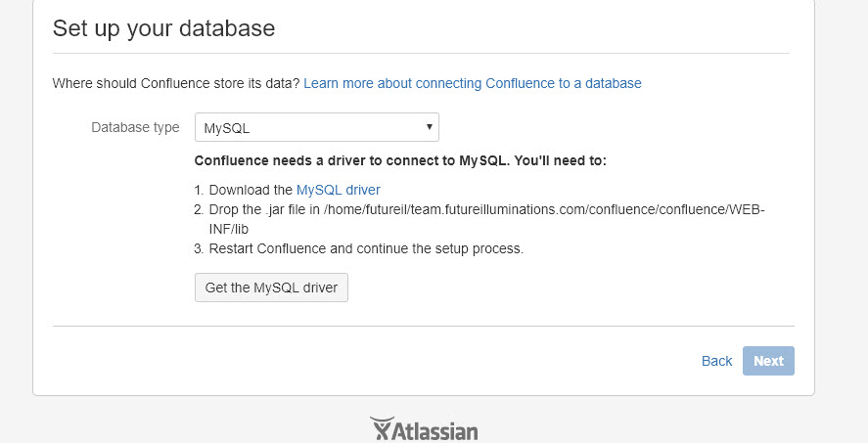Click the 'Drop the .jar file in' text
The image size is (868, 443).
[x=264, y=209]
